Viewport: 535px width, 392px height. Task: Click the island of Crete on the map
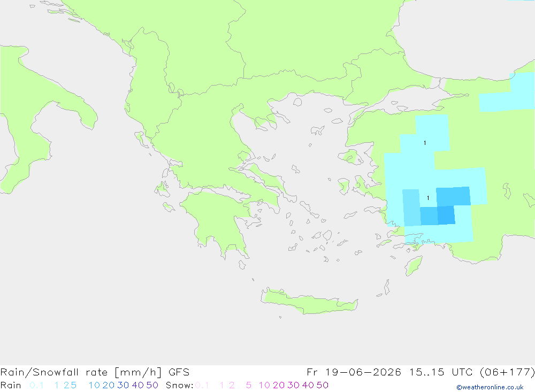pos(309,301)
